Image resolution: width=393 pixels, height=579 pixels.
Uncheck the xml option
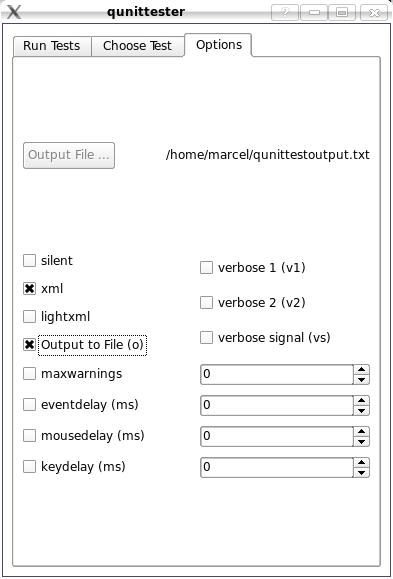click(29, 288)
